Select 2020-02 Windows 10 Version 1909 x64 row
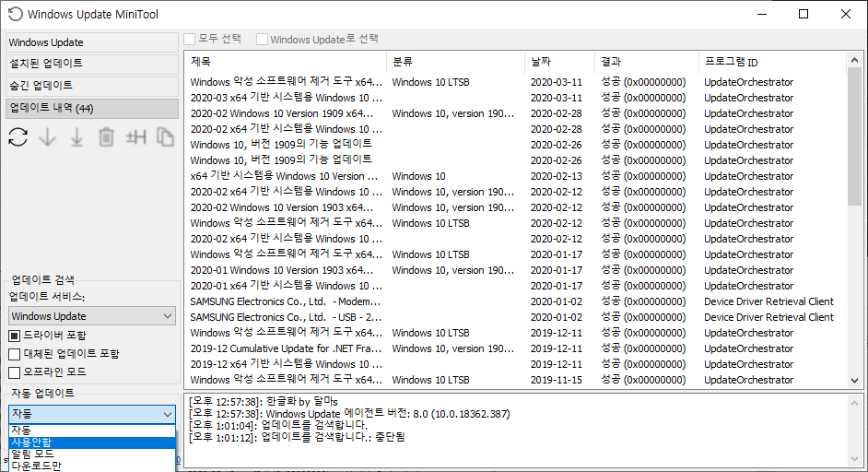Image resolution: width=868 pixels, height=472 pixels. 515,113
